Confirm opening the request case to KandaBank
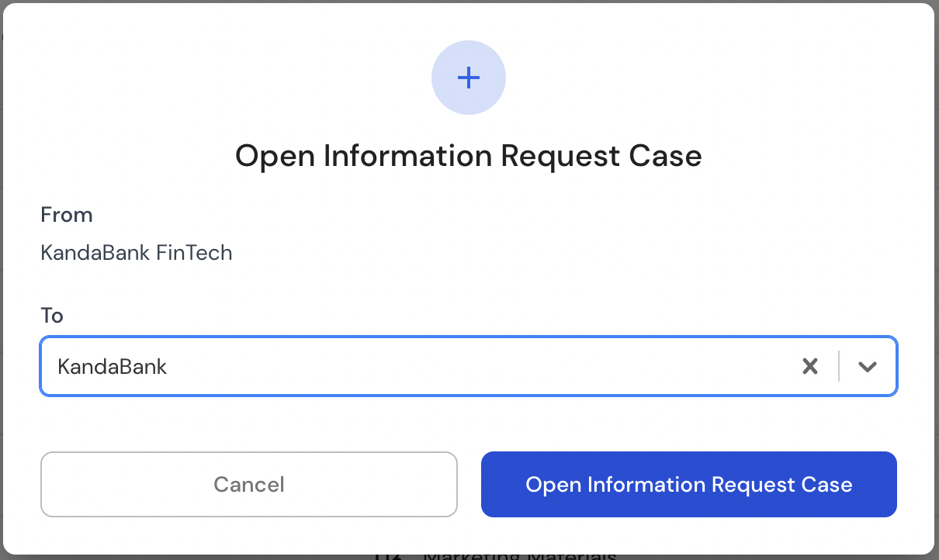Screen dimensions: 939x560 click(x=689, y=485)
